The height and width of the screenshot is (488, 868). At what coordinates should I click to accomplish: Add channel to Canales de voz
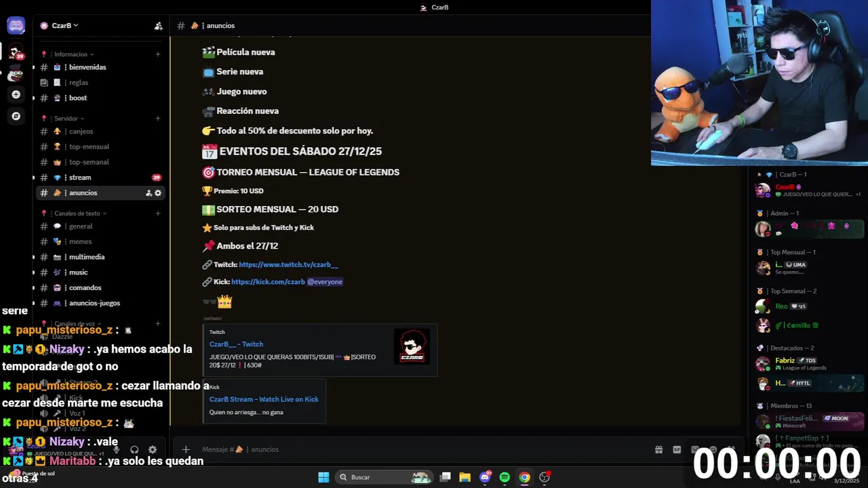pos(158,324)
